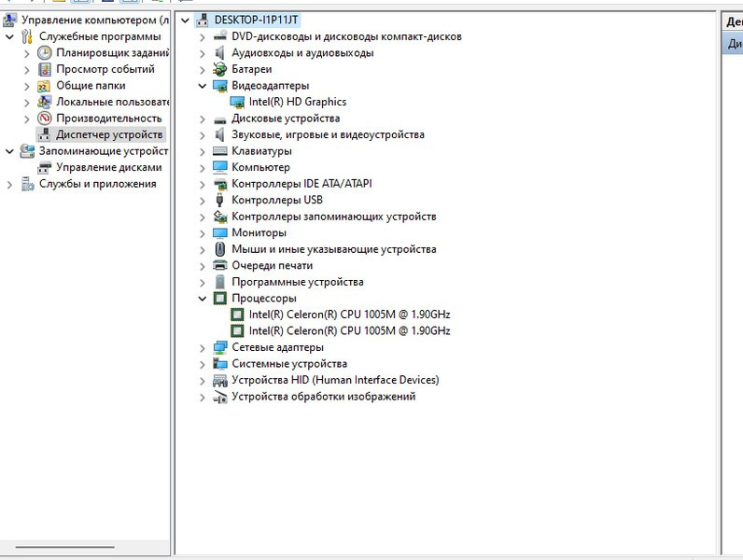The image size is (743, 560).
Task: Collapse the Запоминающие устройства node
Action: pyautogui.click(x=9, y=151)
